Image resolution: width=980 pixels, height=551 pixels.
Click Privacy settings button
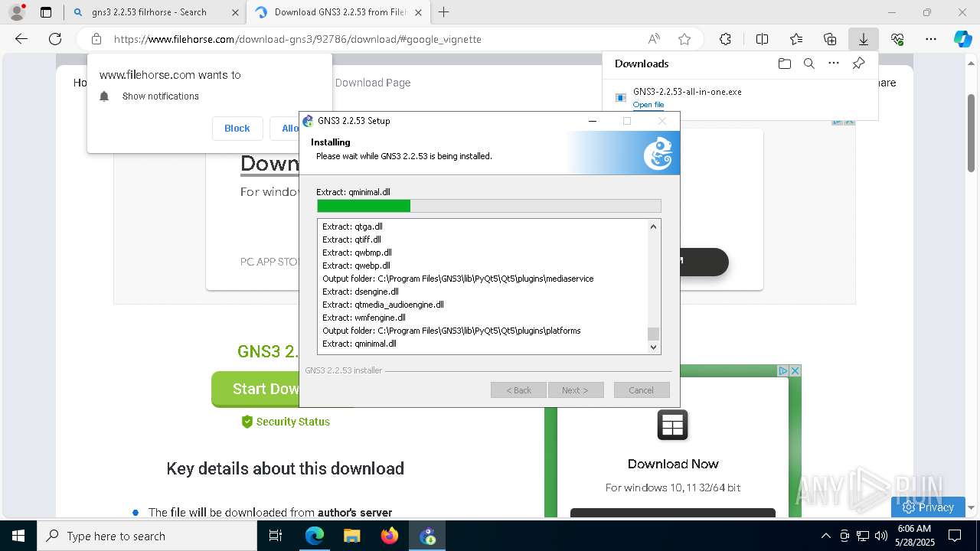coord(928,507)
